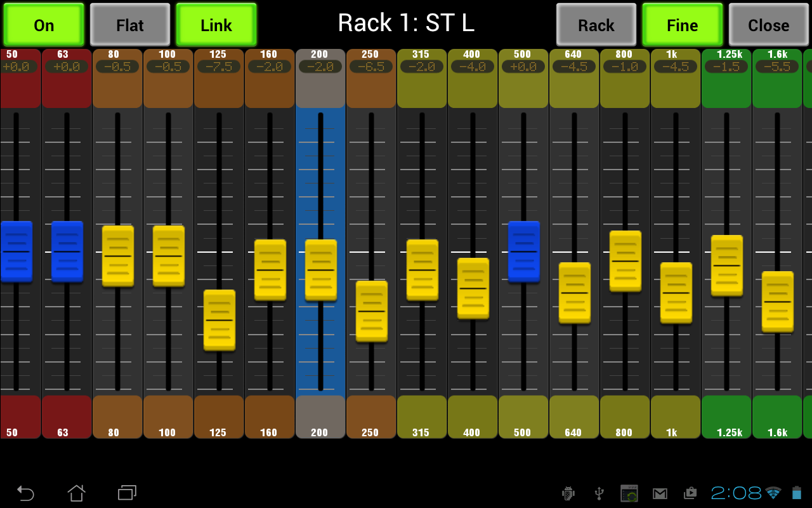Screen dimensions: 812x508
Task: Click the 160 Hz fader knob
Action: [270, 270]
